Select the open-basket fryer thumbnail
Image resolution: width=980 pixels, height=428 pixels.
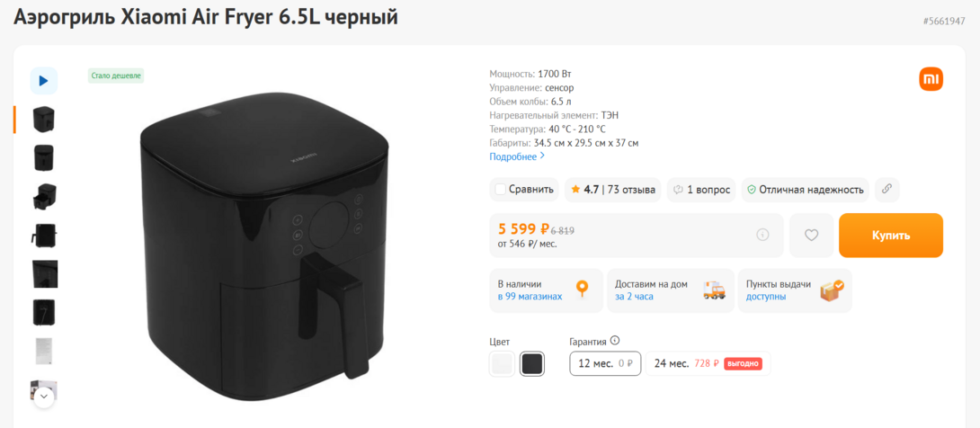pyautogui.click(x=44, y=196)
